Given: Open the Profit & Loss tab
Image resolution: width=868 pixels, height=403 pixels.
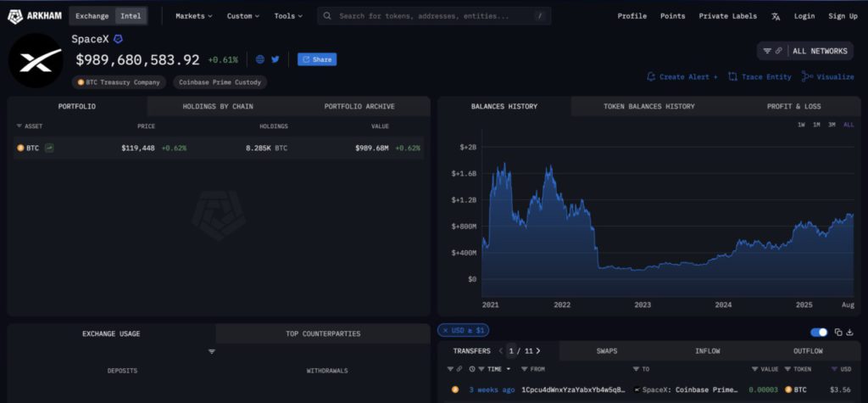Looking at the screenshot, I should click(794, 106).
